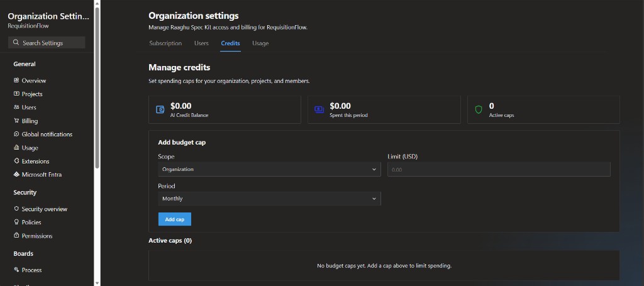This screenshot has height=286, width=644.
Task: Expand the Scope dropdown set to Organization
Action: (x=269, y=169)
